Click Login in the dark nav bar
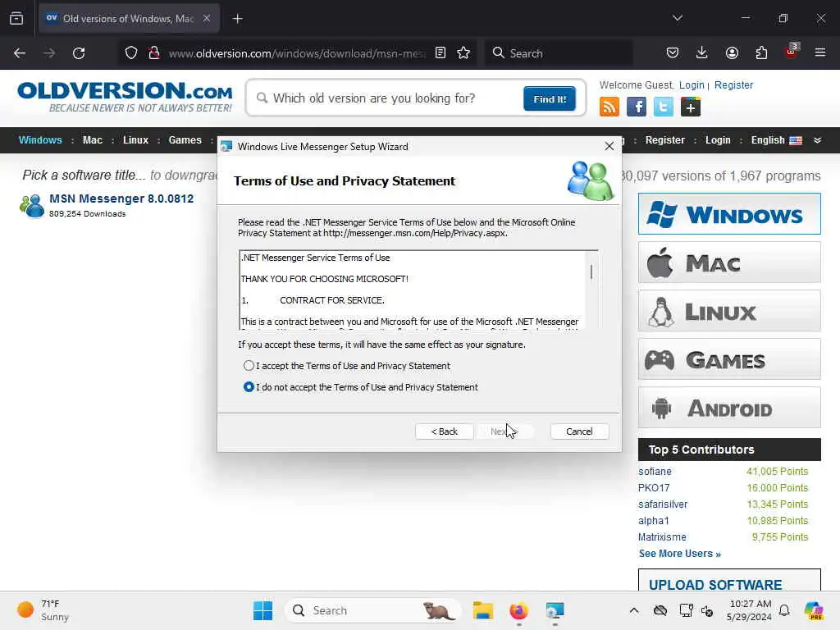This screenshot has width=840, height=630. [718, 140]
